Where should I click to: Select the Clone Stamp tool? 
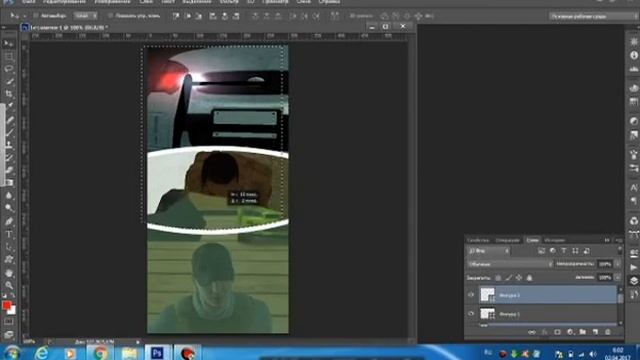pos(9,145)
